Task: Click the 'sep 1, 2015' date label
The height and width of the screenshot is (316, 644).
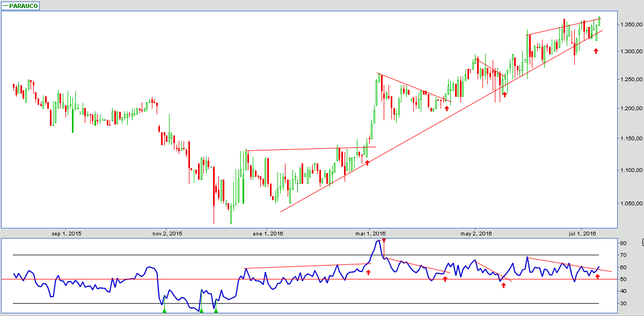Action: click(67, 233)
